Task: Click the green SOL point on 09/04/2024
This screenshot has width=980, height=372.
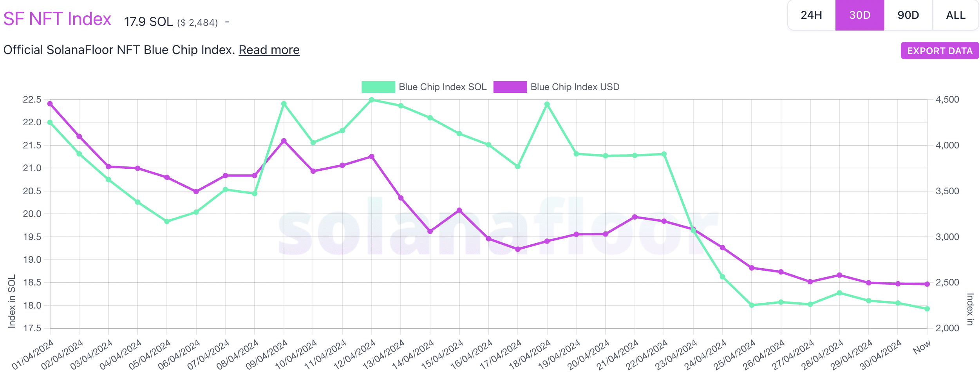Action: pyautogui.click(x=284, y=104)
